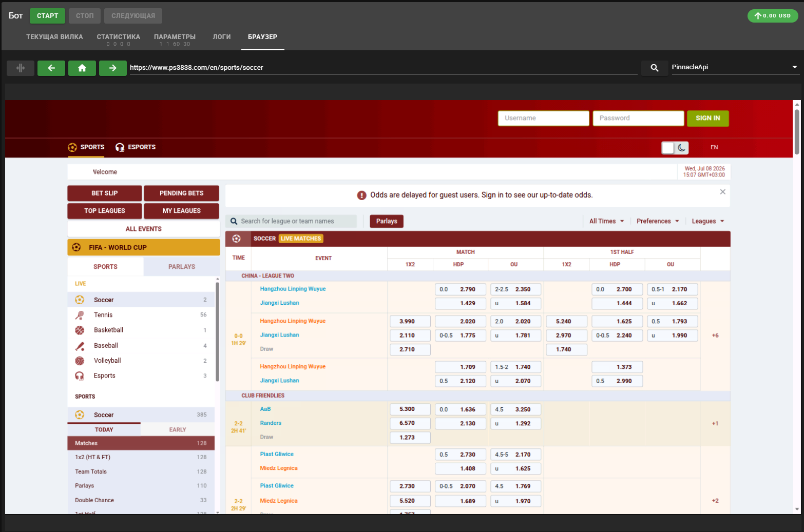Switch to the EARLY tab under Soccer
804x532 pixels.
178,430
